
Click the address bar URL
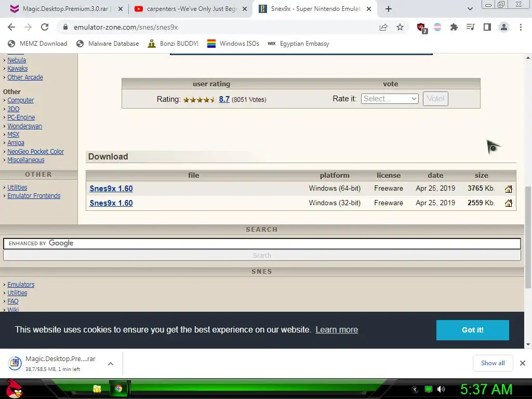[126, 27]
